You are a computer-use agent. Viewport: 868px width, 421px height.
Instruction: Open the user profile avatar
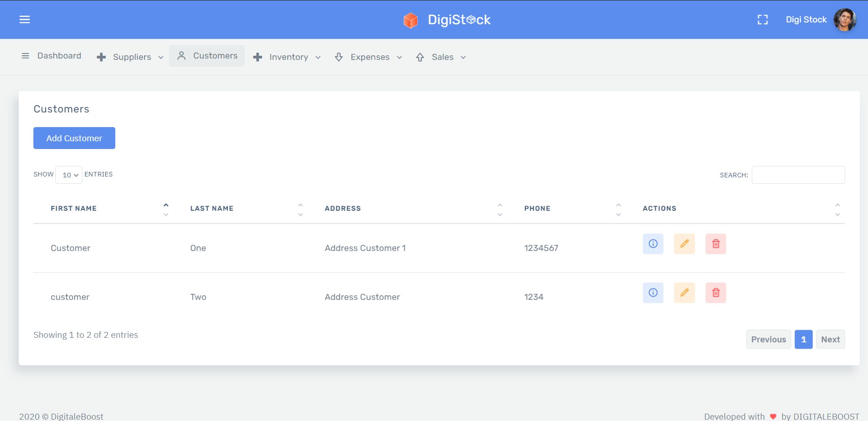845,20
